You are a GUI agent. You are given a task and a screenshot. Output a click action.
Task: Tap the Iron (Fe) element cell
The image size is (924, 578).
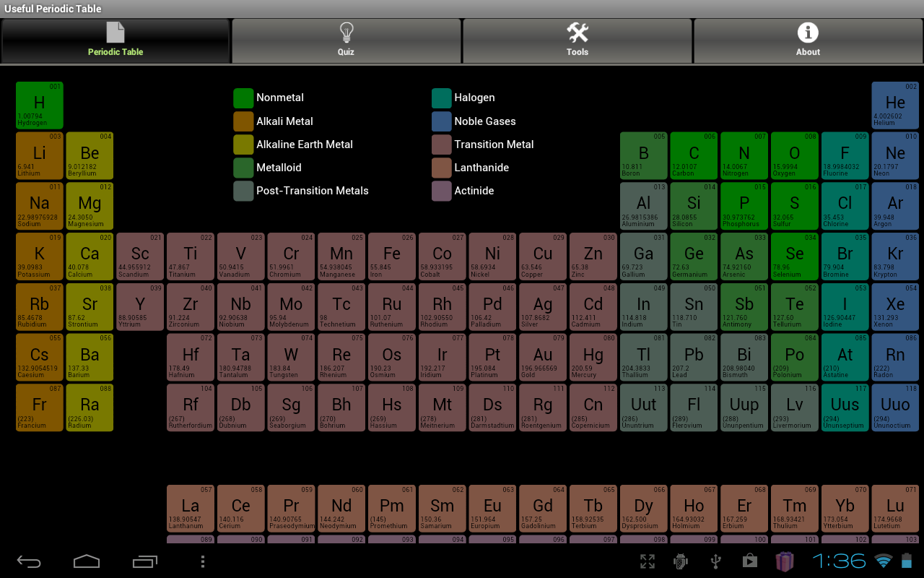[392, 256]
